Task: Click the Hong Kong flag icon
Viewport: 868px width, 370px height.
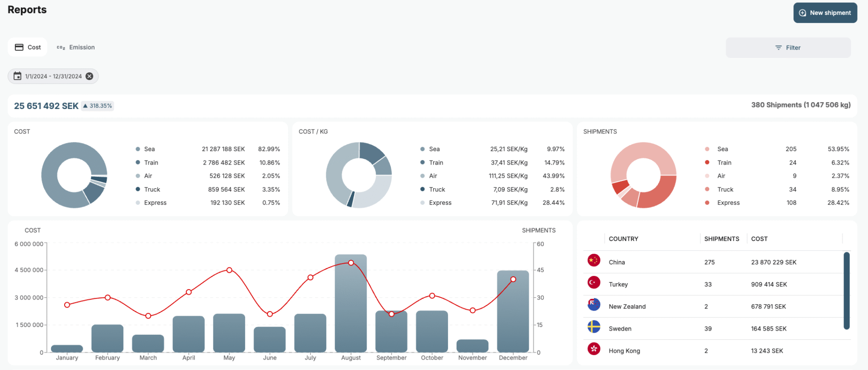Action: point(594,349)
